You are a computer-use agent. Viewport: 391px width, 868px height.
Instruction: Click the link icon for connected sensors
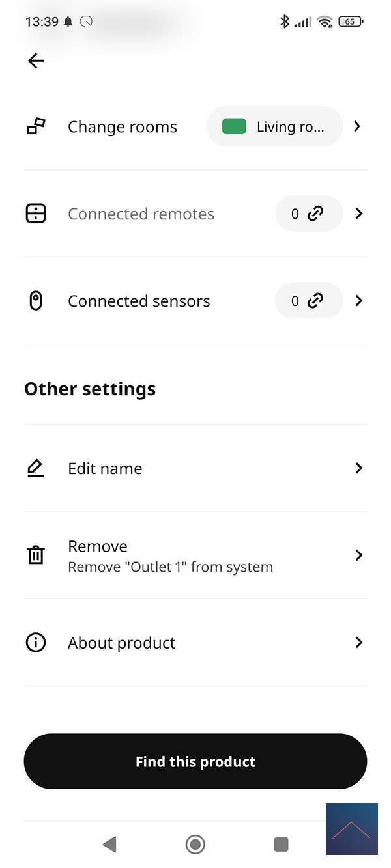(x=315, y=301)
